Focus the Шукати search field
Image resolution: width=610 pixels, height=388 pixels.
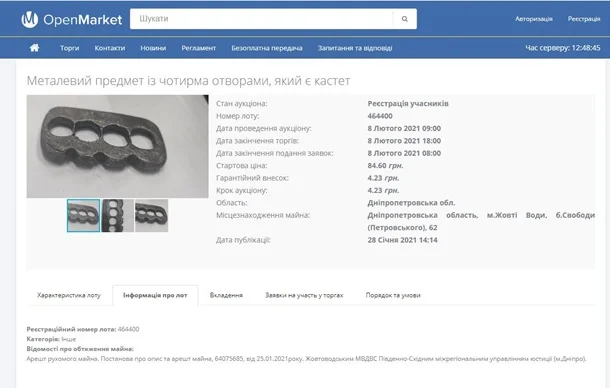pyautogui.click(x=261, y=19)
